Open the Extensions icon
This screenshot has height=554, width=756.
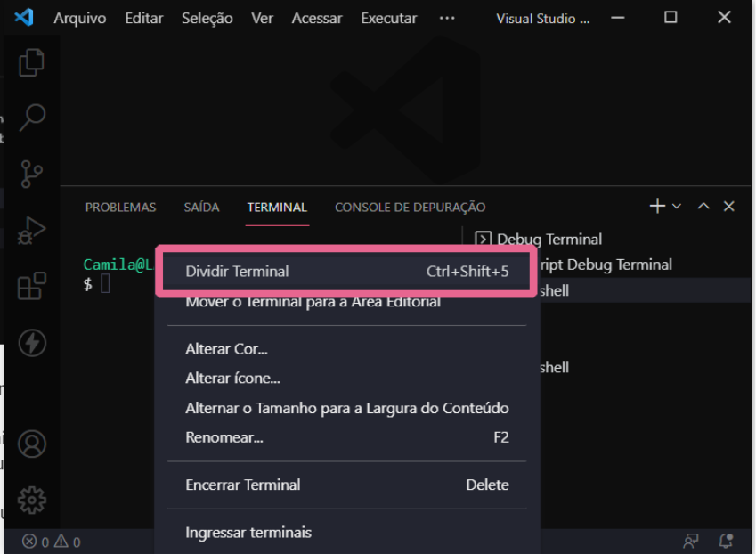click(31, 285)
